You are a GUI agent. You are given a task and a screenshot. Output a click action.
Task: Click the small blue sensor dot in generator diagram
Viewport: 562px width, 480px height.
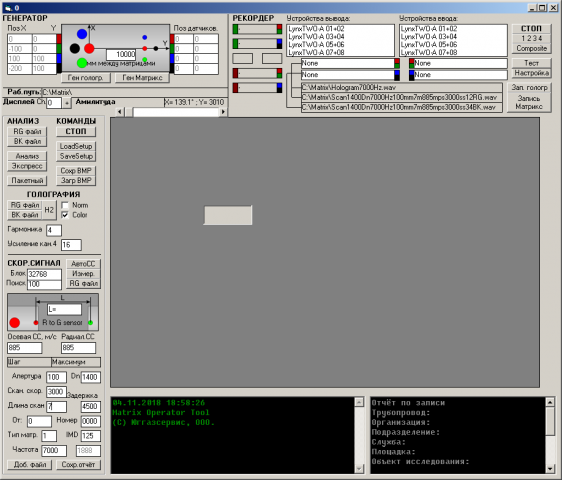pos(144,37)
